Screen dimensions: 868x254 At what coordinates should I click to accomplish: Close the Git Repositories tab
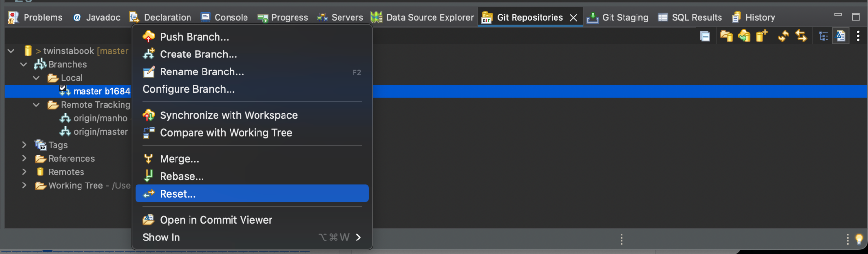pos(573,18)
